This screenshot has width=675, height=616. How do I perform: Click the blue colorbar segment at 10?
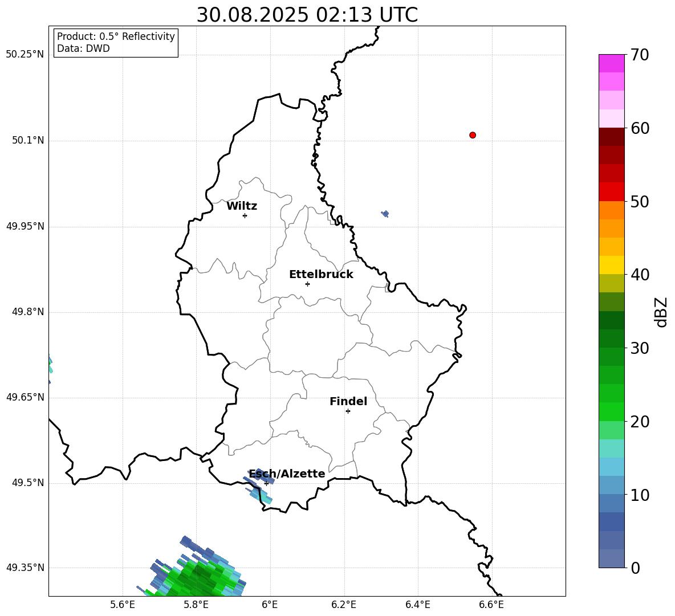point(611,503)
